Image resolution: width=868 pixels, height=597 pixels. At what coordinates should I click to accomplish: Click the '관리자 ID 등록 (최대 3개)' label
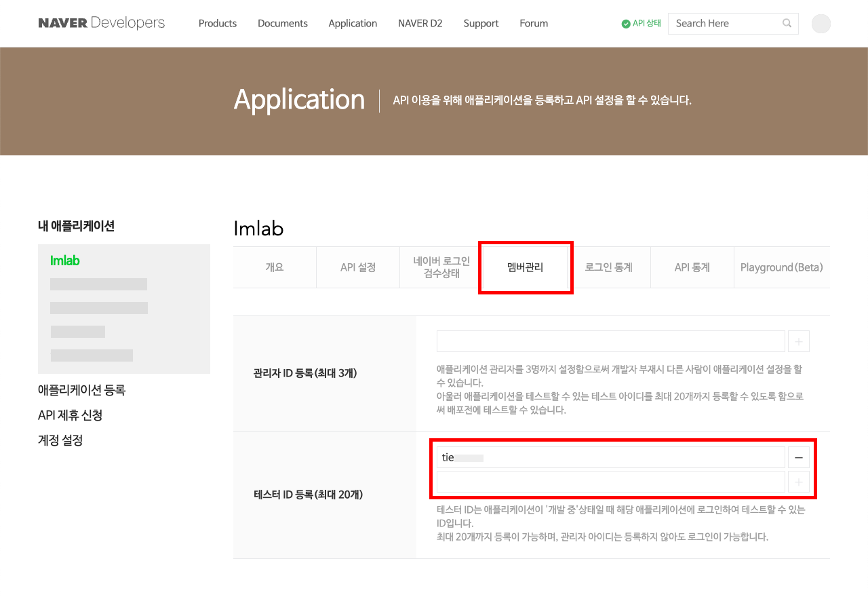point(305,373)
